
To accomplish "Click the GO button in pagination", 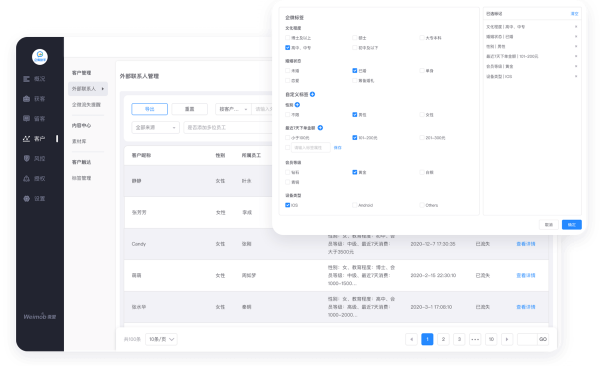I will click(543, 339).
